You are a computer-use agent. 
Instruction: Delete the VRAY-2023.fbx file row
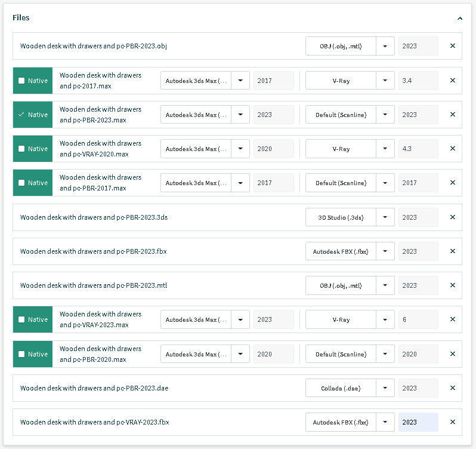(x=452, y=422)
